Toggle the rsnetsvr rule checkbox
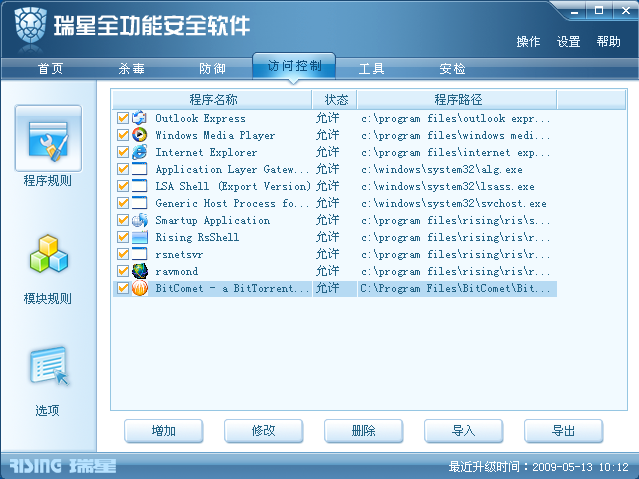The image size is (639, 479). click(x=123, y=254)
